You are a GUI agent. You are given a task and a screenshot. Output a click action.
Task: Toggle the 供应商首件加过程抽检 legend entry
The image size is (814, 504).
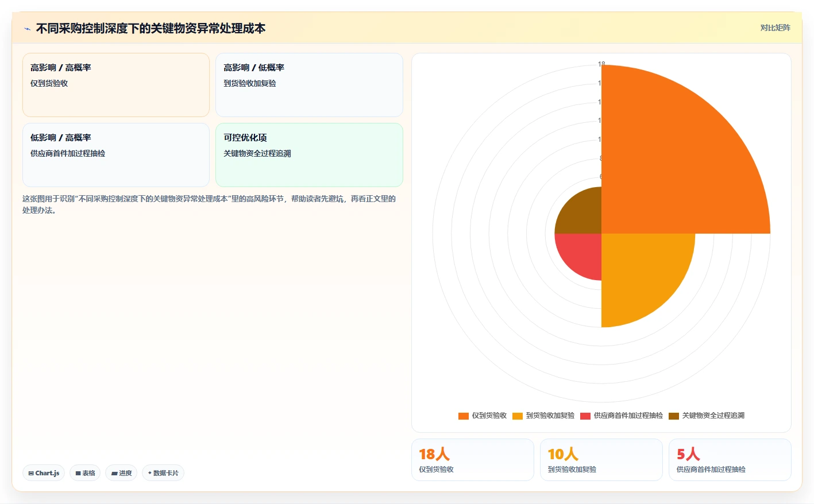coord(622,416)
